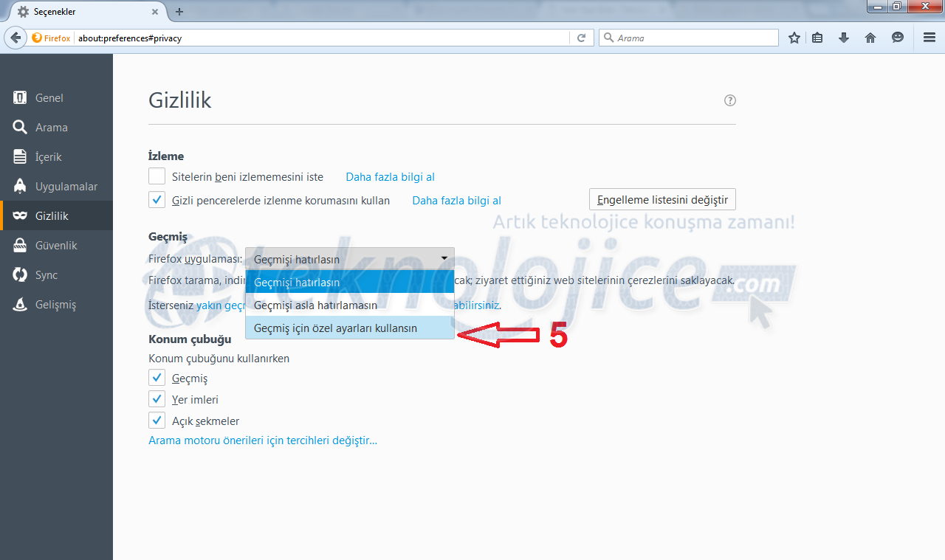Screen dimensions: 945x560
Task: Open the Hello chat smiley icon
Action: click(898, 38)
